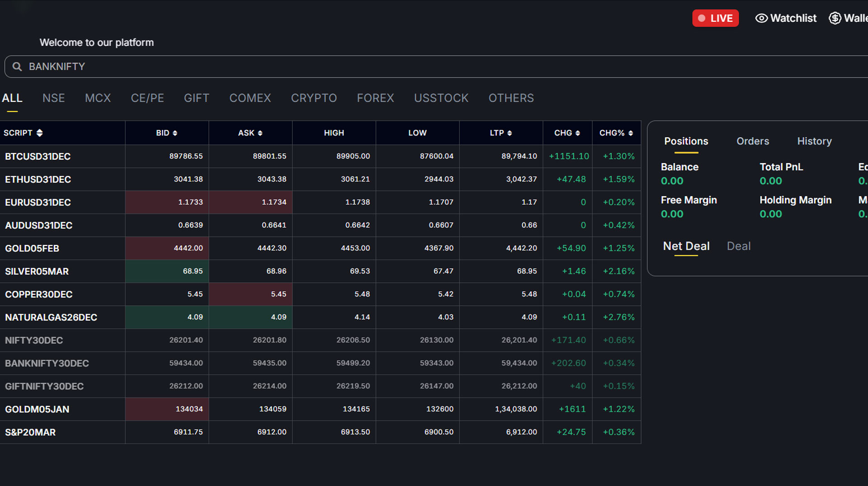
Task: Open the Wallet dollar icon
Action: pyautogui.click(x=835, y=18)
